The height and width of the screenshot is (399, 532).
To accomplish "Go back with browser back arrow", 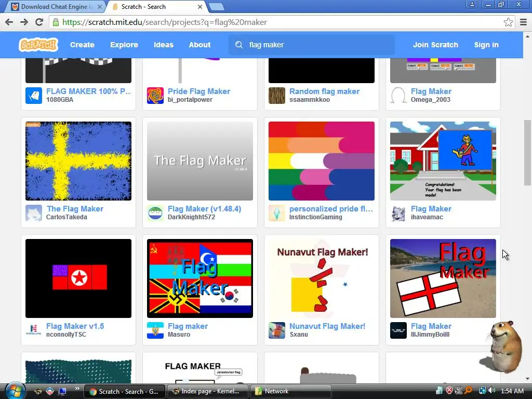I will click(9, 22).
